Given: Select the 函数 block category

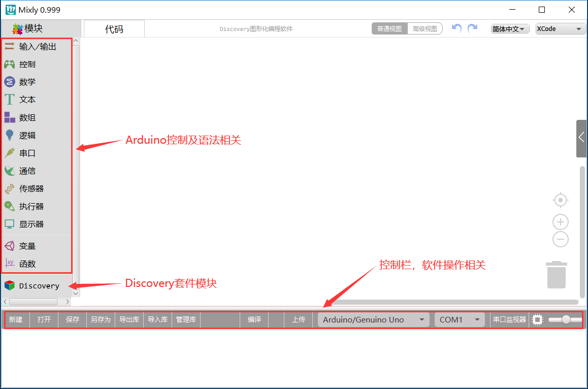Looking at the screenshot, I should (x=37, y=264).
